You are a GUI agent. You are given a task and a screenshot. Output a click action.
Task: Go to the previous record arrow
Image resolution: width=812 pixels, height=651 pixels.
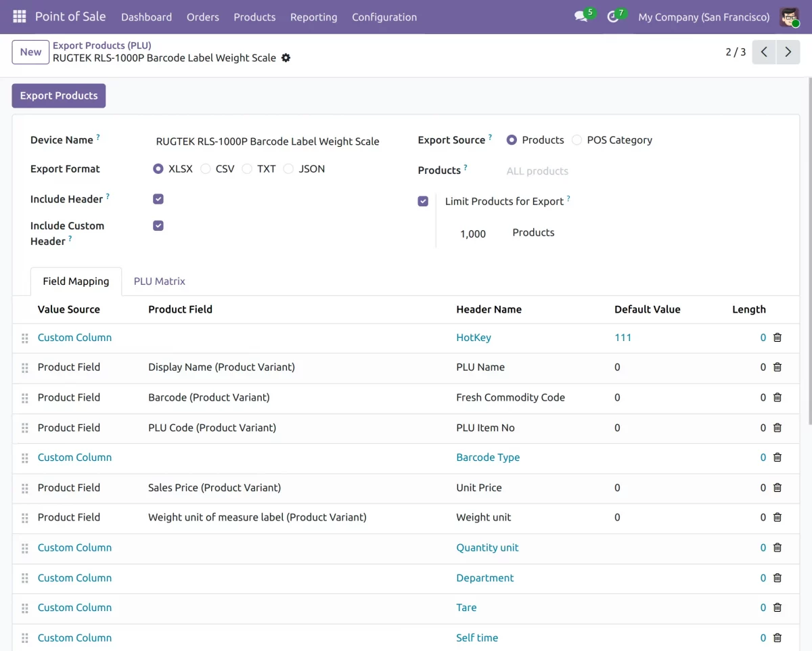click(x=764, y=52)
